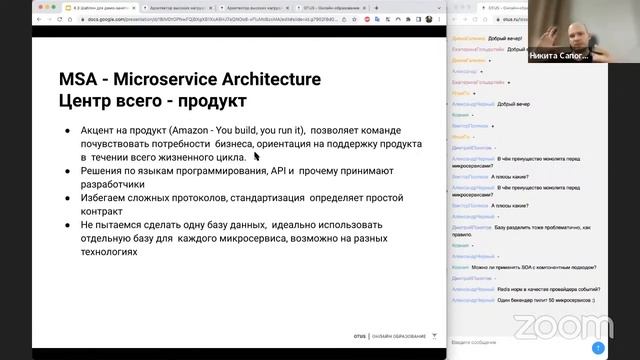Toggle the browser side panel icon

[418, 19]
